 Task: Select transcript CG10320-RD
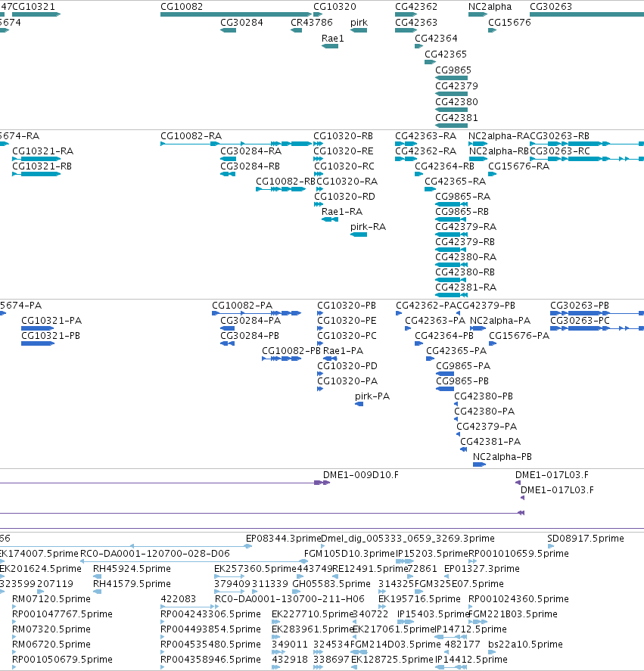point(319,204)
